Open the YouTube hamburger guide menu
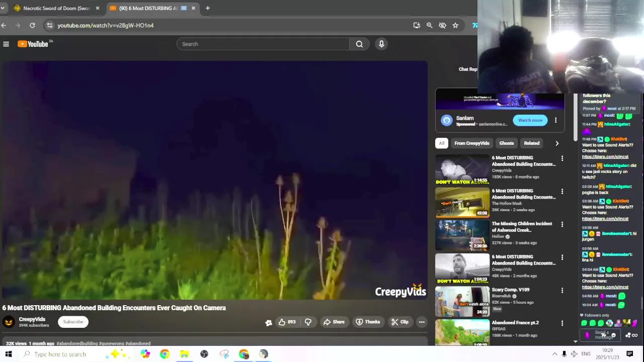Screen dimensions: 644x362 point(6,44)
